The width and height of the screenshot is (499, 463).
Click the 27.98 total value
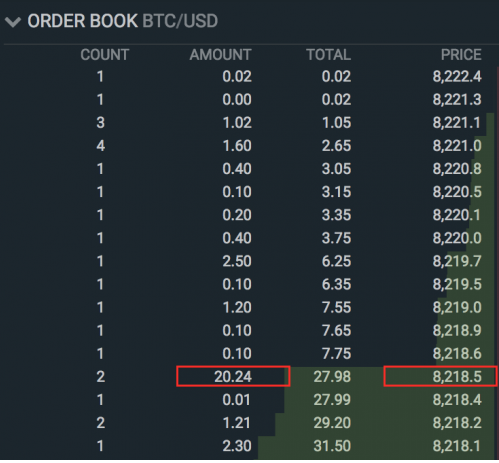(332, 377)
